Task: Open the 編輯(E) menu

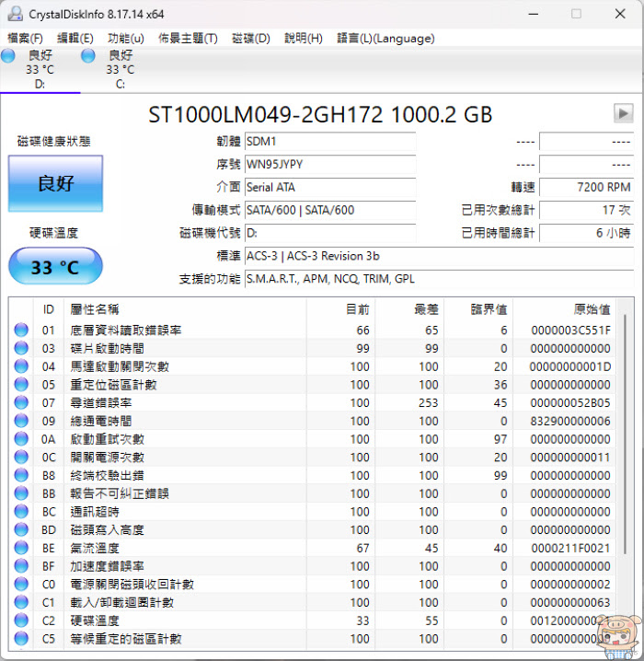Action: pos(75,39)
